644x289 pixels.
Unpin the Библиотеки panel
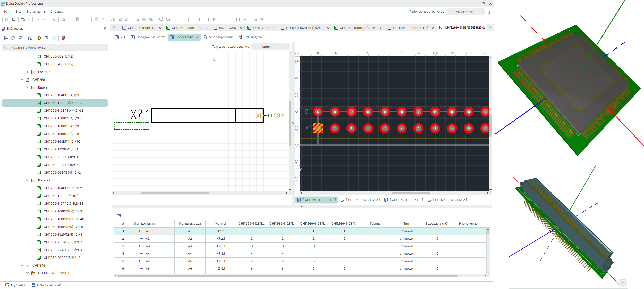105,29
